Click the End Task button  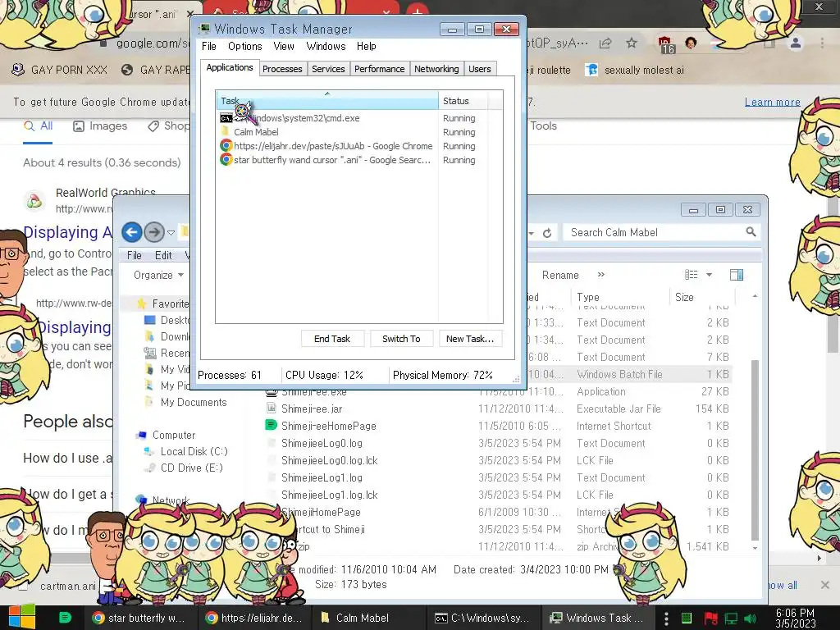pos(332,339)
